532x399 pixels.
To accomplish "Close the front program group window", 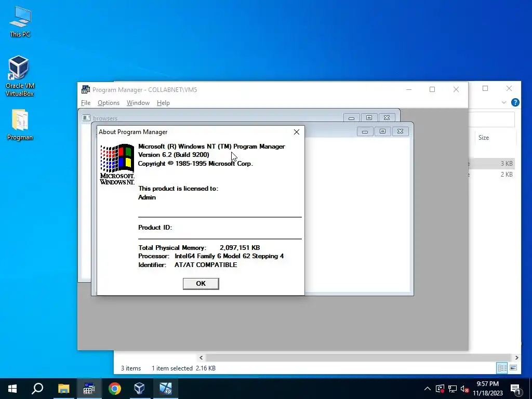I will (401, 131).
